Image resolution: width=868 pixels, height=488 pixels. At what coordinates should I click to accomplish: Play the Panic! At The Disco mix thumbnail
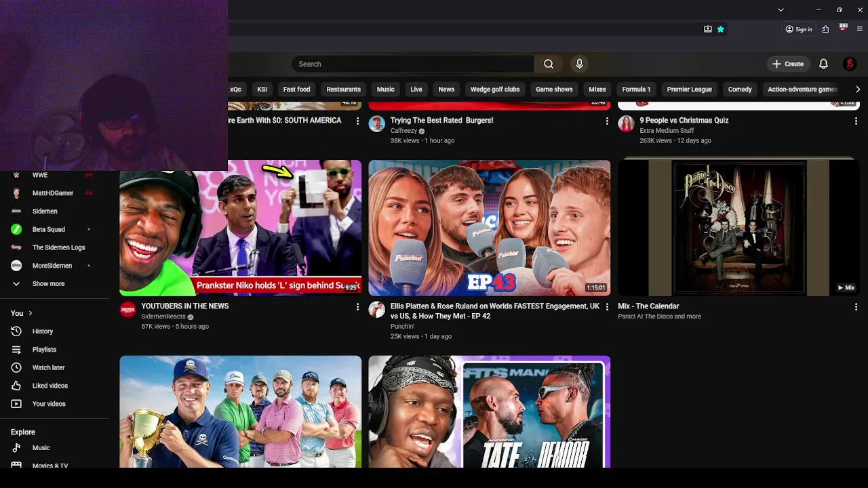pyautogui.click(x=738, y=228)
